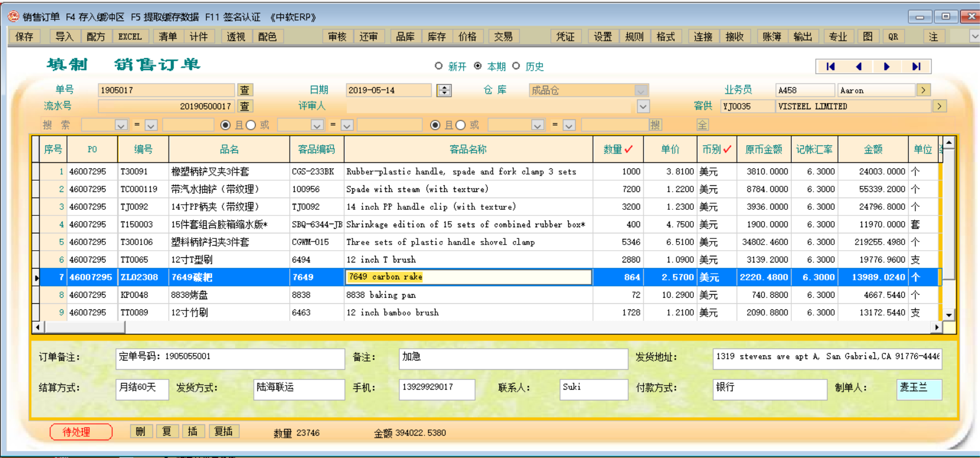The width and height of the screenshot is (980, 458).
Task: Select the first 且 radio in search row
Action: (x=225, y=125)
